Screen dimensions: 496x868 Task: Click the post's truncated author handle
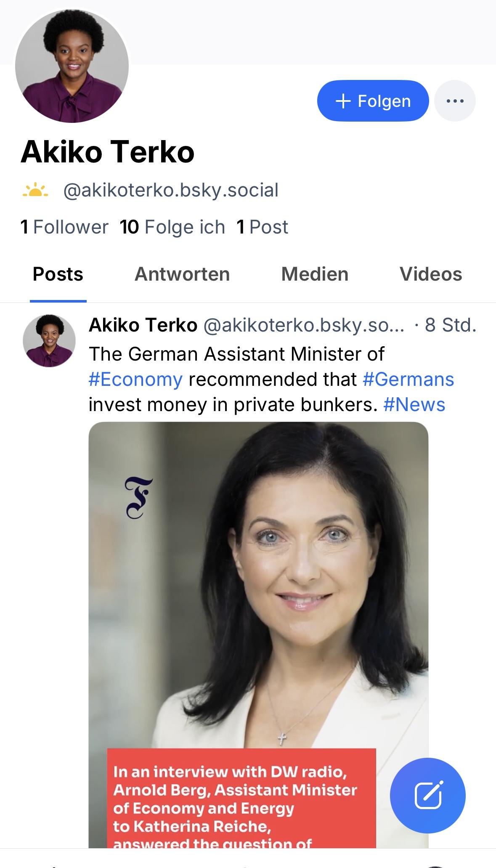pyautogui.click(x=304, y=325)
